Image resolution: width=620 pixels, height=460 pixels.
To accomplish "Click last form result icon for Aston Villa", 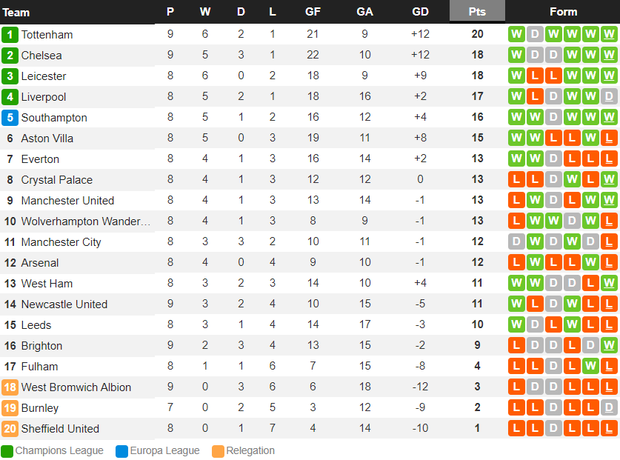I will click(x=609, y=138).
